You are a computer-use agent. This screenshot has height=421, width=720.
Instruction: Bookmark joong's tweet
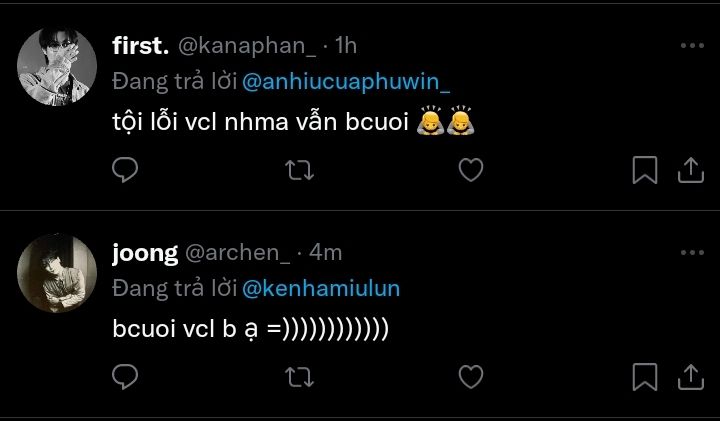(646, 376)
